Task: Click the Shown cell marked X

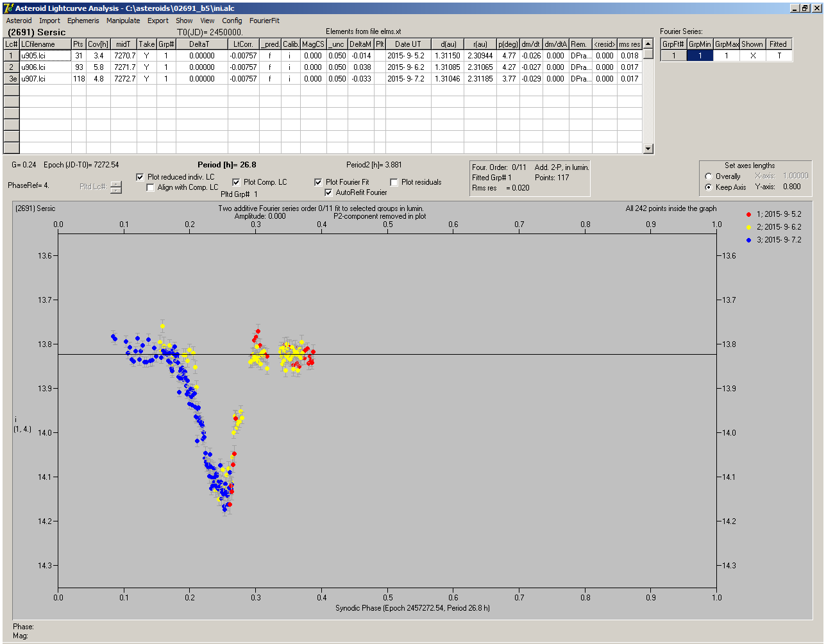Action: coord(752,56)
